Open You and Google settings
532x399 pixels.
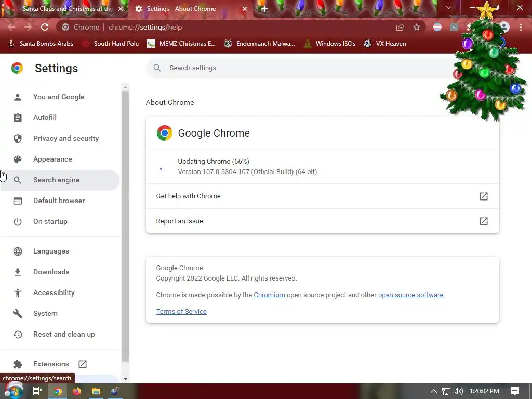[59, 97]
